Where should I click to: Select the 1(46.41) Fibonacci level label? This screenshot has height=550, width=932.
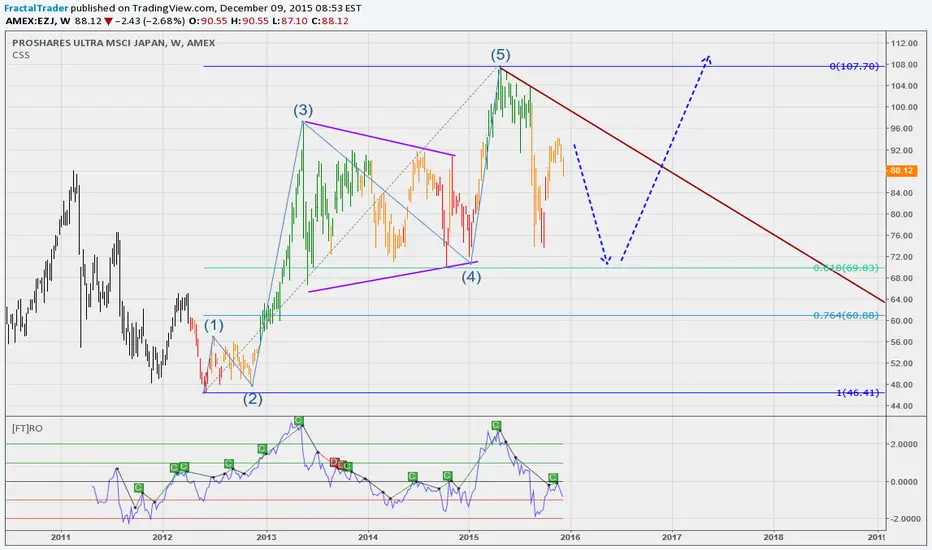click(x=858, y=392)
